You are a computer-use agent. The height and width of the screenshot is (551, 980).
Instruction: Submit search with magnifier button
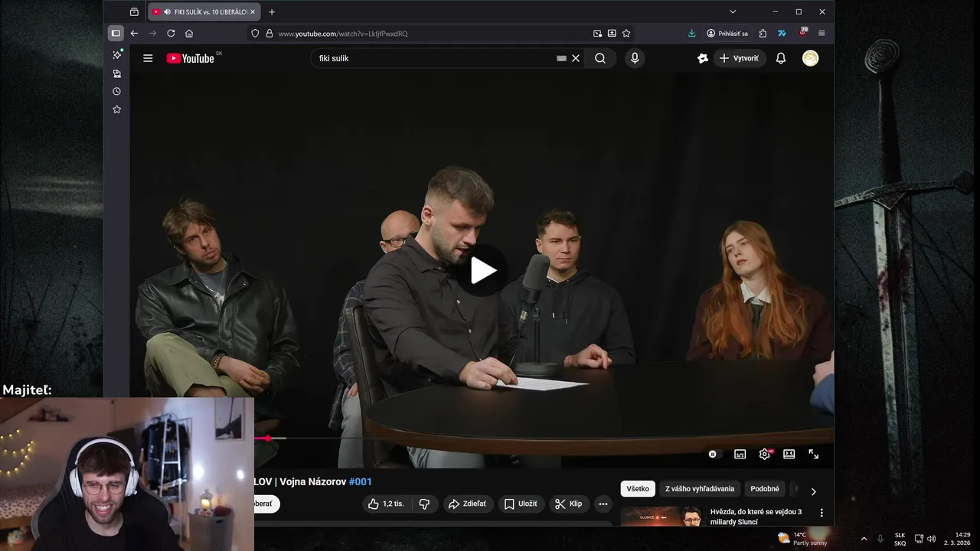(x=600, y=58)
